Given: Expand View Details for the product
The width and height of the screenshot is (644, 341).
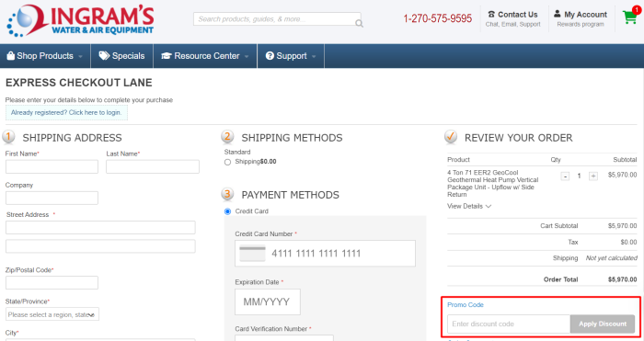Looking at the screenshot, I should pyautogui.click(x=469, y=206).
